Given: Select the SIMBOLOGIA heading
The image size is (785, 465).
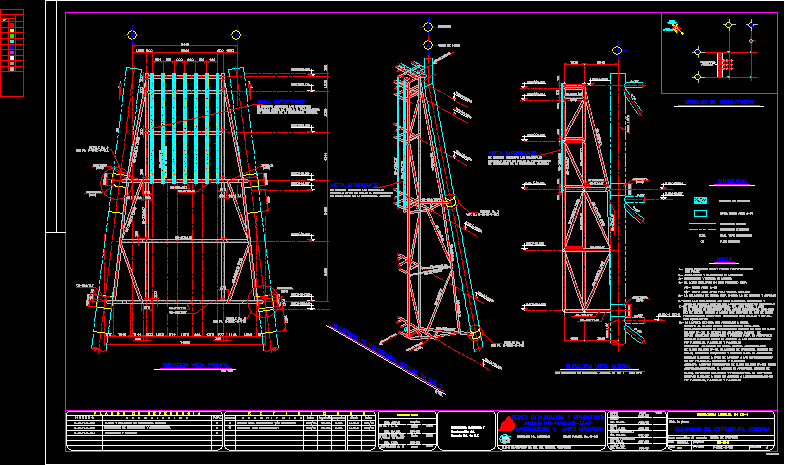Looking at the screenshot, I should 732,181.
